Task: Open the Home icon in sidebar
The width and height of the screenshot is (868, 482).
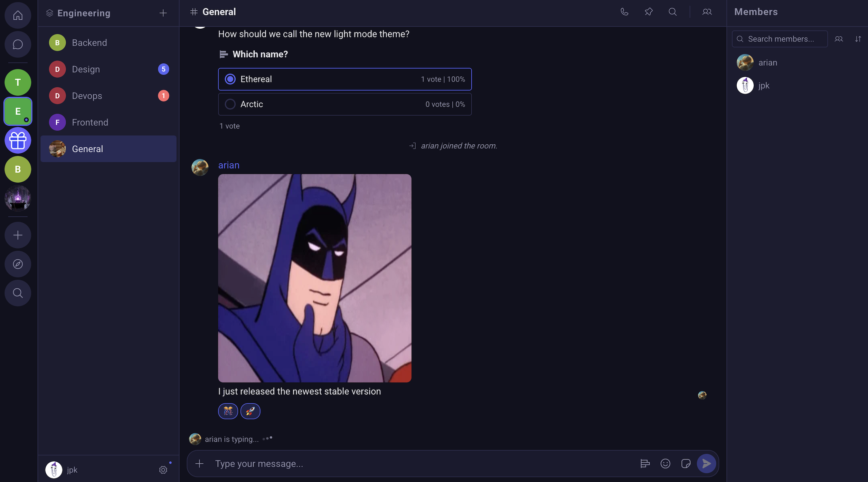Action: click(18, 16)
